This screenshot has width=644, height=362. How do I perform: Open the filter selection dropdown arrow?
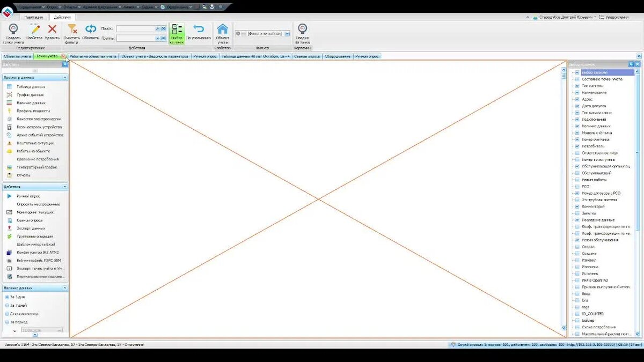[287, 33]
